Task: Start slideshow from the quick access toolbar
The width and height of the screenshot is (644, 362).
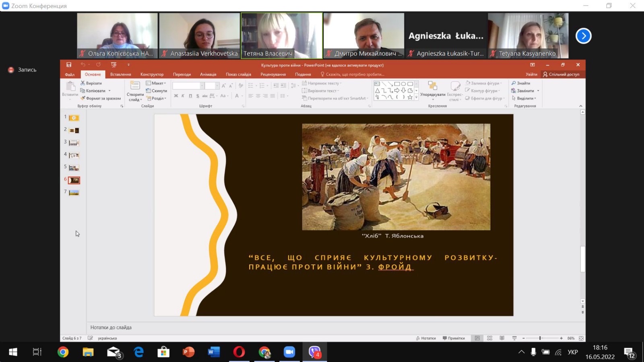Action: (114, 65)
